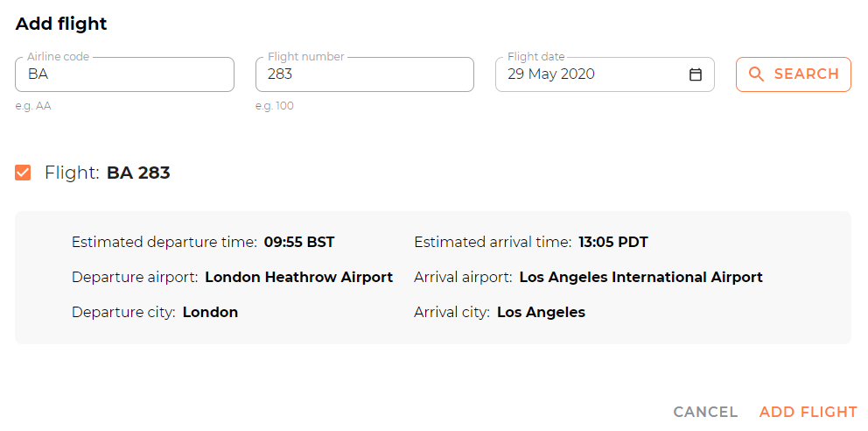Click the Flight number field showing 283
The width and height of the screenshot is (868, 431).
[365, 74]
